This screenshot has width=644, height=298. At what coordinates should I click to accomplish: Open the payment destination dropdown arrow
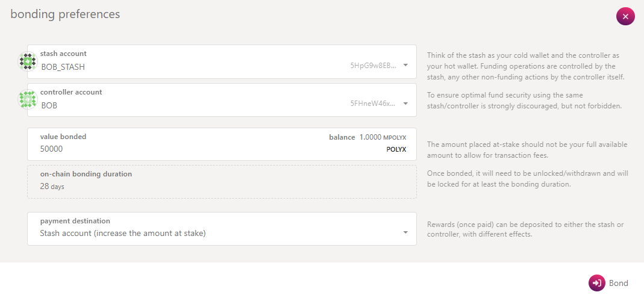(405, 232)
